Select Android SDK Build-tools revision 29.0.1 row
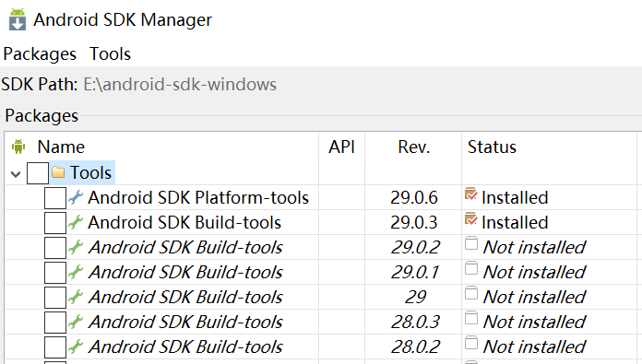The image size is (642, 364). tap(185, 273)
